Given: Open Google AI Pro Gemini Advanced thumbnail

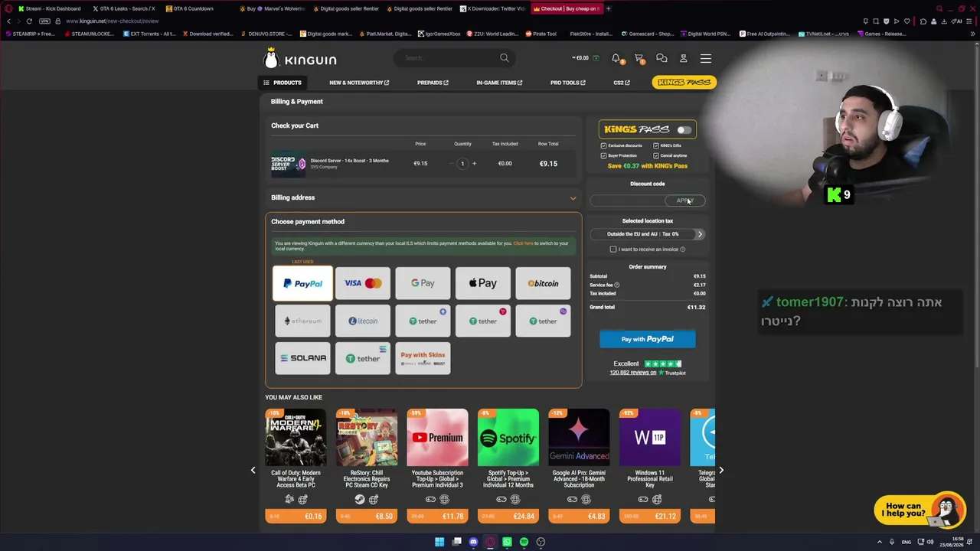Looking at the screenshot, I should [x=579, y=438].
